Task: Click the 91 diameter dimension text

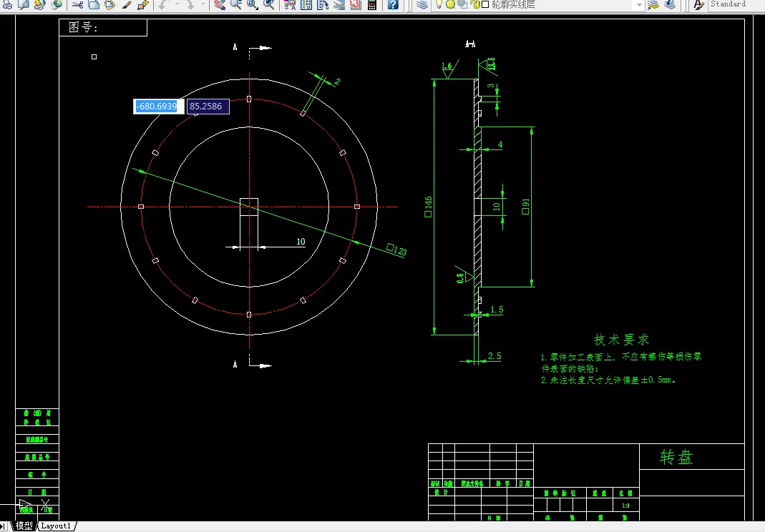Action: click(x=525, y=207)
